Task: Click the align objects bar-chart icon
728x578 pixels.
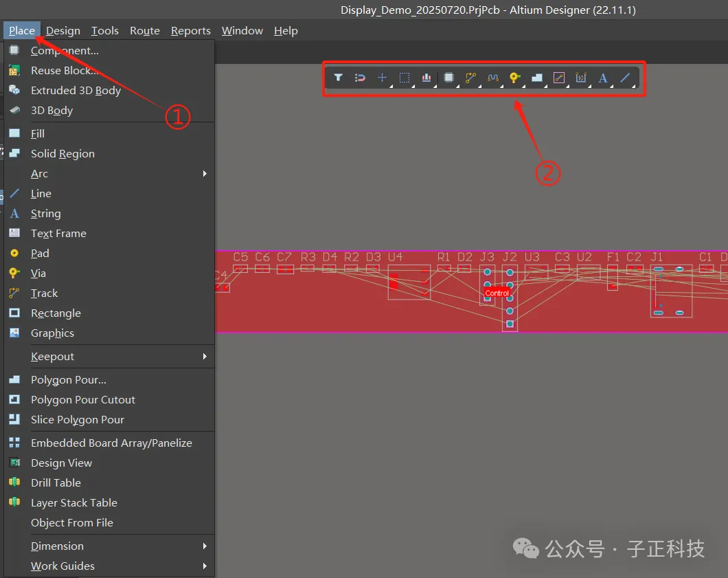Action: [426, 78]
